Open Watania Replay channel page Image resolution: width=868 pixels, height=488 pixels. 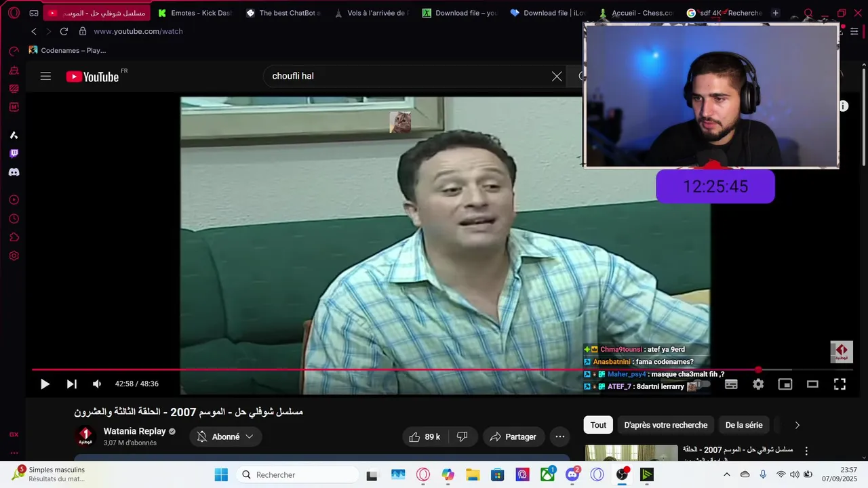pyautogui.click(x=134, y=432)
